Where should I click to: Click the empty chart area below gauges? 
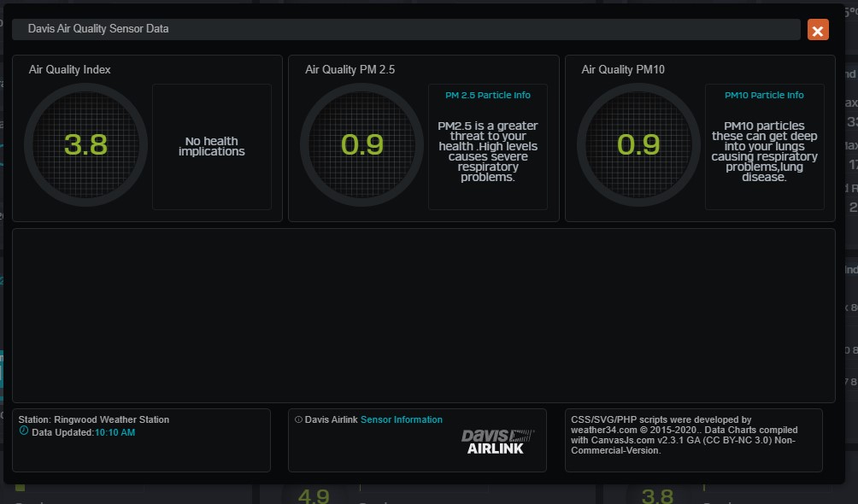tap(423, 314)
